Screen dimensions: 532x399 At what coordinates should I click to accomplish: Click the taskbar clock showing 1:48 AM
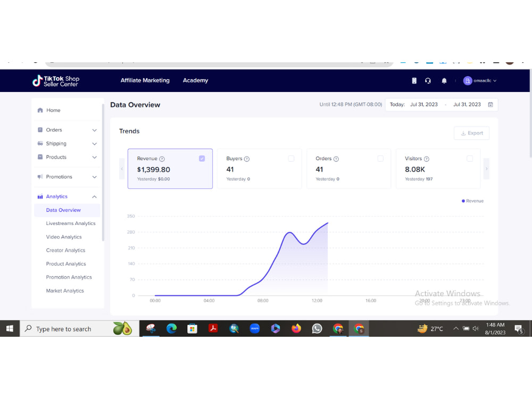[495, 328]
